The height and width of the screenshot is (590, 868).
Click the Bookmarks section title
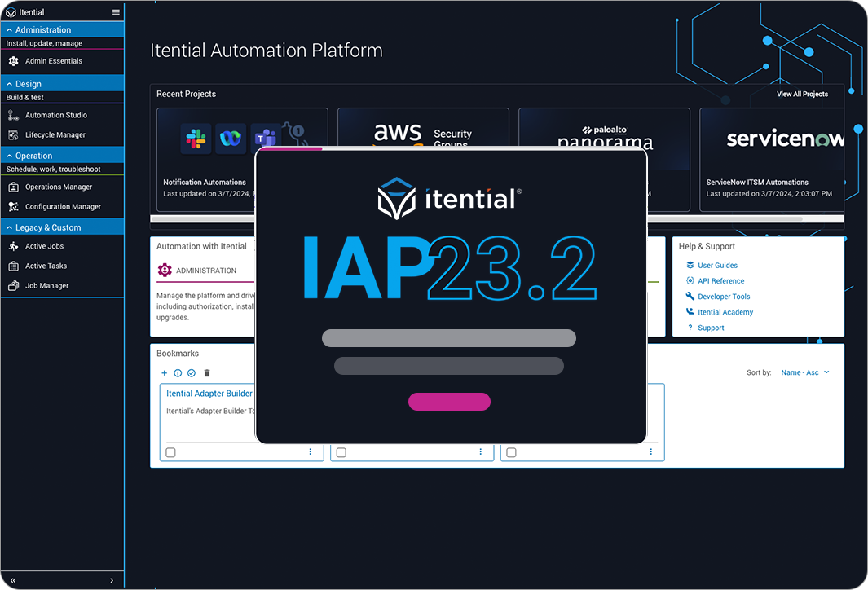coord(177,353)
